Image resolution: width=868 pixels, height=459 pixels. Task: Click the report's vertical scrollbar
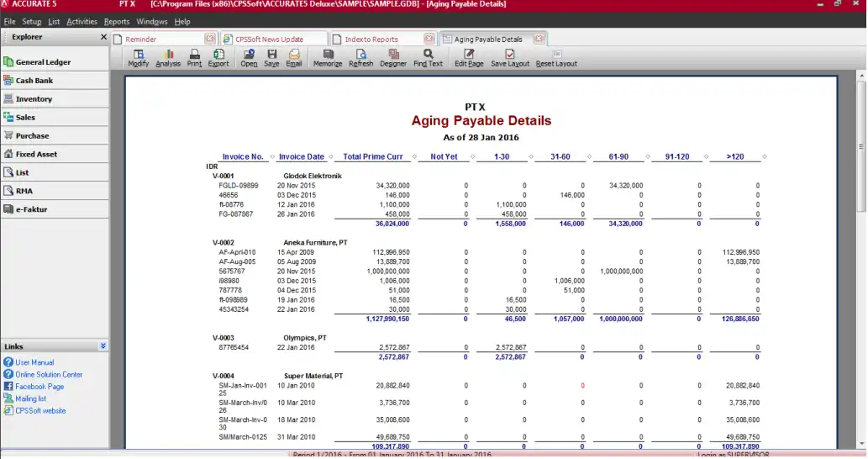click(x=861, y=147)
